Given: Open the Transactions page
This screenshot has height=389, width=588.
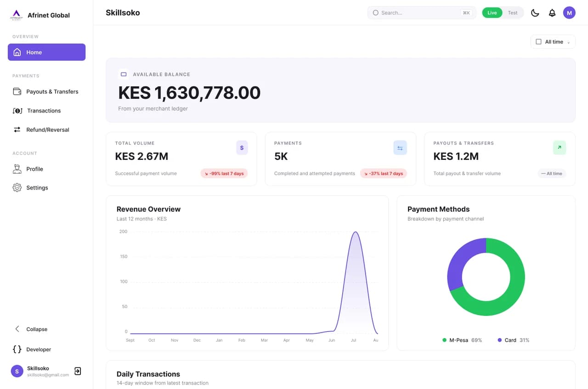Looking at the screenshot, I should [46, 111].
